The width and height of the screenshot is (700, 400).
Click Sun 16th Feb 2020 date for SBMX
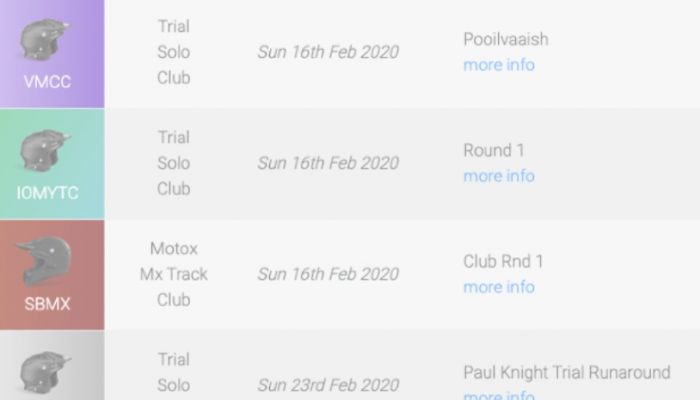tap(328, 274)
